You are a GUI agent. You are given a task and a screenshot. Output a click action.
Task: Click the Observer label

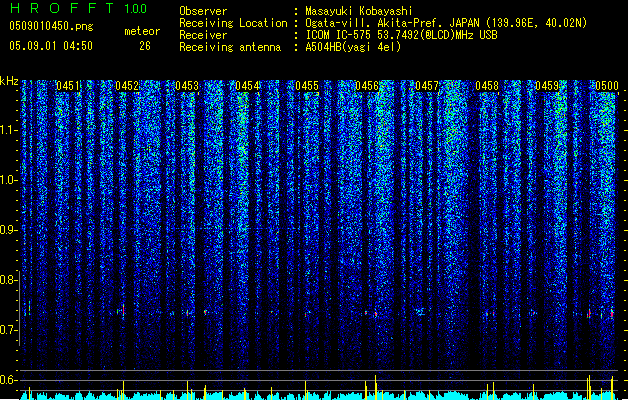203,11
